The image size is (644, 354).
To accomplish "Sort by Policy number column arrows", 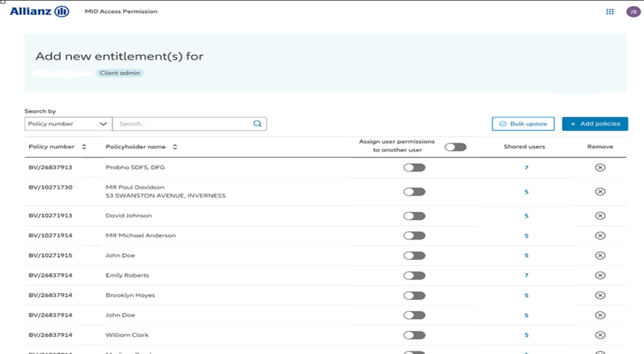I will pyautogui.click(x=84, y=146).
